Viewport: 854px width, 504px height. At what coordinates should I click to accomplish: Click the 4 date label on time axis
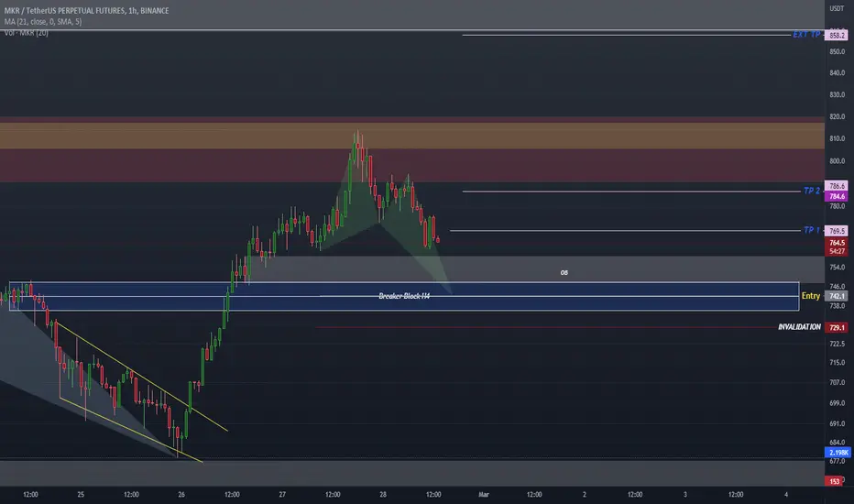tap(786, 495)
